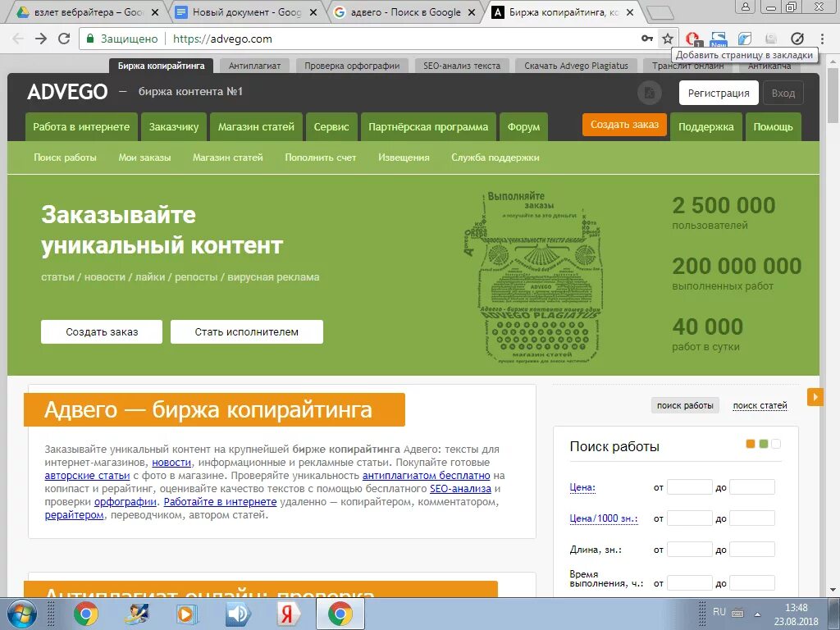Open speaker app icon in taskbar
Viewport: 840px width, 630px height.
click(x=239, y=614)
